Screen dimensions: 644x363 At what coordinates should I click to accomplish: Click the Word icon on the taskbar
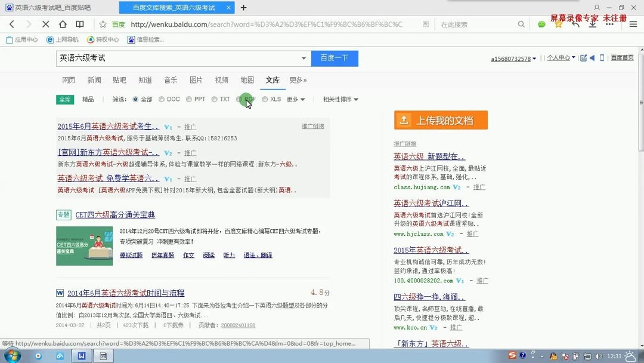click(81, 356)
